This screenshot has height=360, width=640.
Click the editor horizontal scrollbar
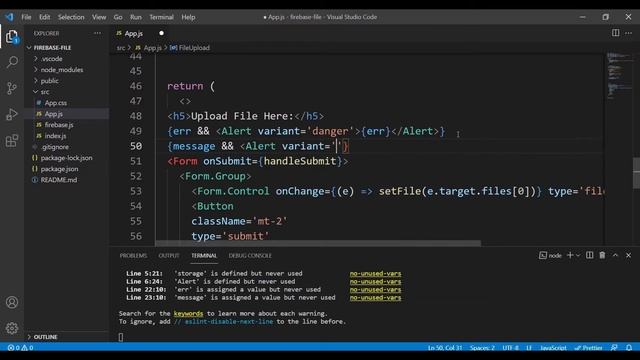(318, 243)
